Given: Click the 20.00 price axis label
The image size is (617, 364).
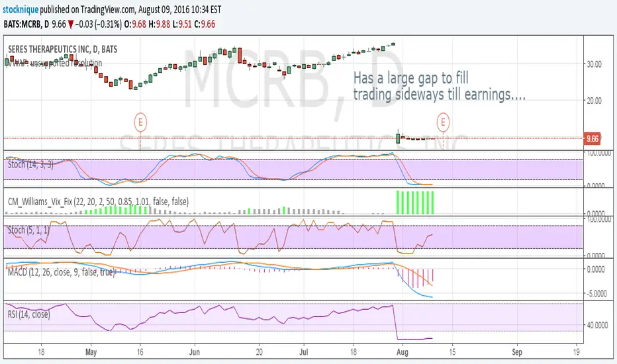Looking at the screenshot, I should (x=594, y=101).
